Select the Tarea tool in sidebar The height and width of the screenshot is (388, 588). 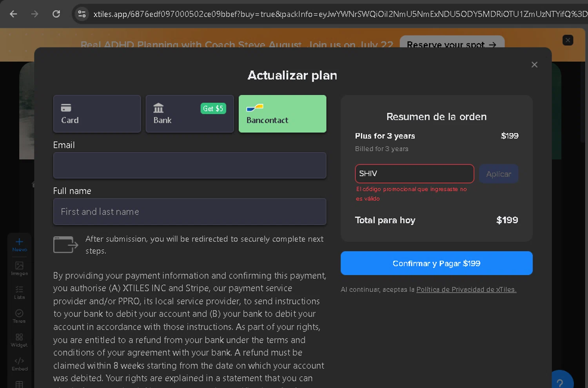pyautogui.click(x=19, y=316)
